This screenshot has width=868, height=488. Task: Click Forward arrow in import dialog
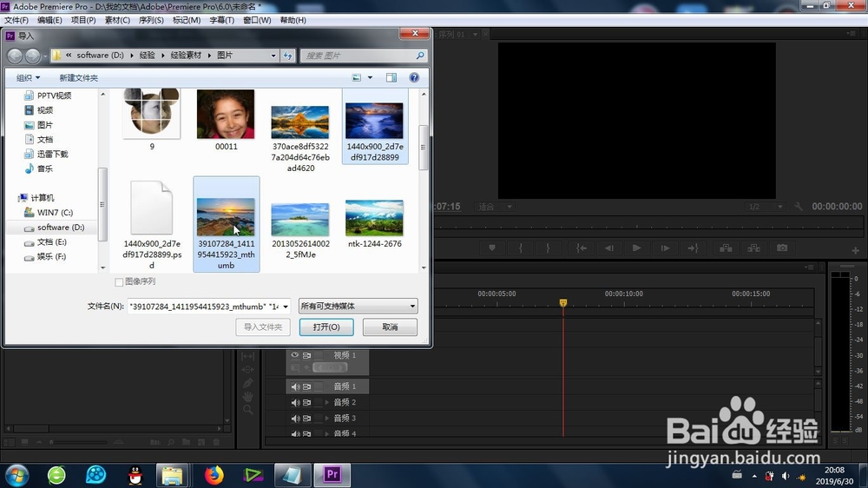pos(33,56)
